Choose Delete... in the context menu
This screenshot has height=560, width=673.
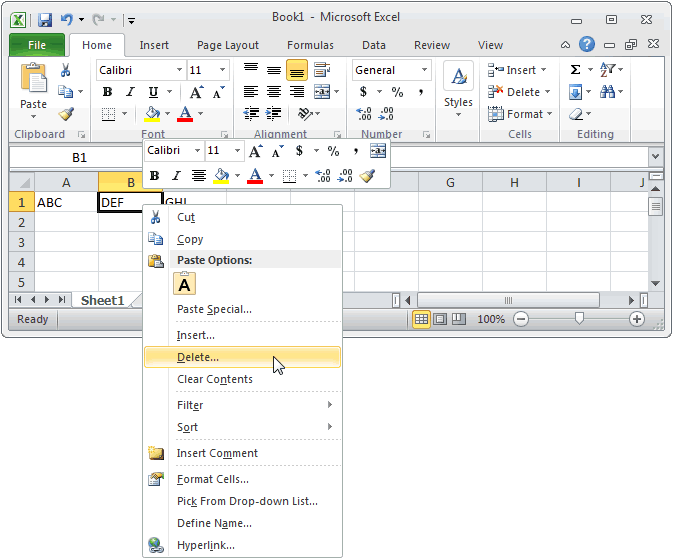243,357
